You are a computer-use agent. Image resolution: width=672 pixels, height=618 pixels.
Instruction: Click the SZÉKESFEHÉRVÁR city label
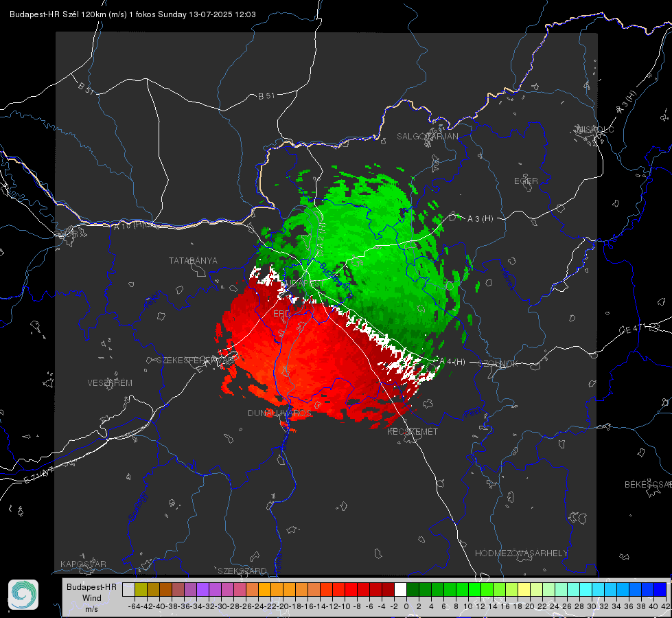pyautogui.click(x=197, y=360)
